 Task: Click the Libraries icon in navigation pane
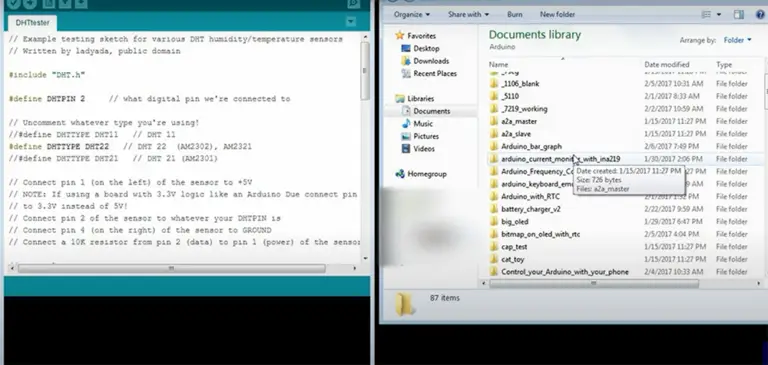click(400, 98)
